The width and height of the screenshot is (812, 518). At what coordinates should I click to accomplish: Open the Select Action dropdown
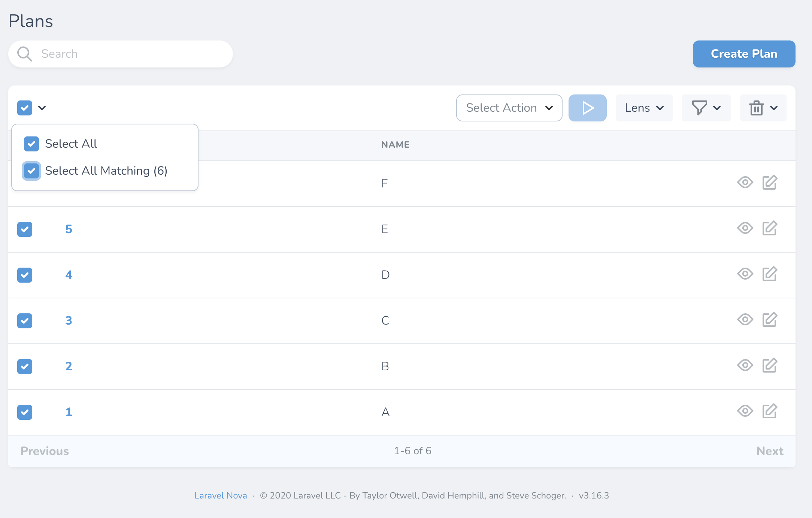(x=509, y=108)
